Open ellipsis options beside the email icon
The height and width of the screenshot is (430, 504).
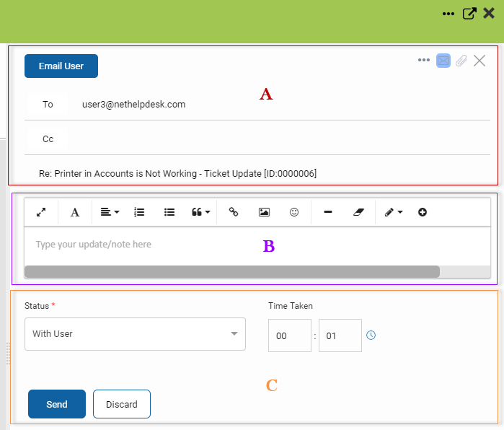coord(424,60)
